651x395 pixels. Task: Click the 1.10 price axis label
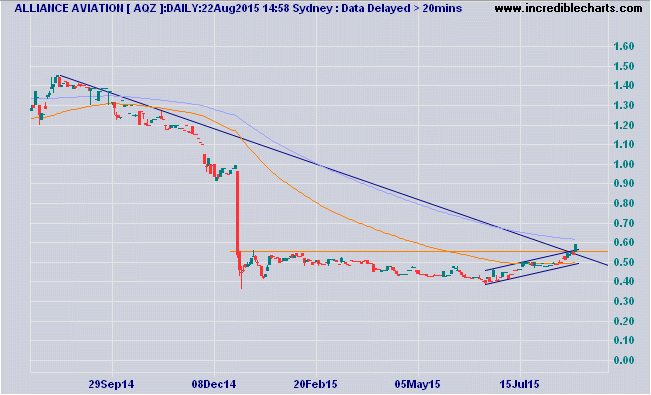click(624, 144)
